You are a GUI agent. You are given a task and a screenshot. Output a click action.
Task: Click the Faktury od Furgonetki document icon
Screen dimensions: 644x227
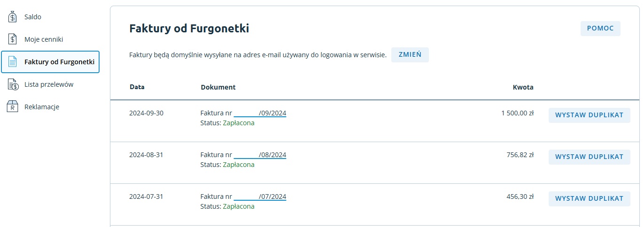(13, 62)
